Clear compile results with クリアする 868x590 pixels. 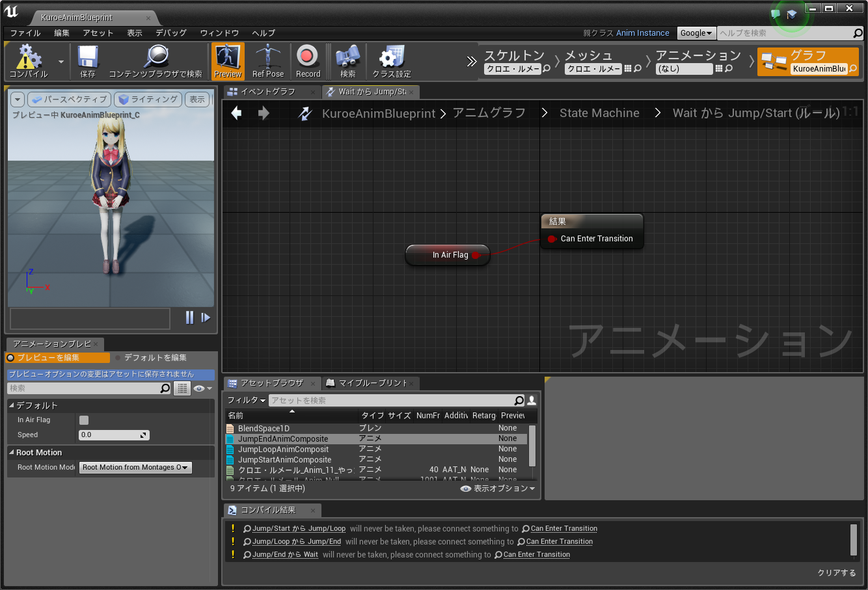(837, 572)
